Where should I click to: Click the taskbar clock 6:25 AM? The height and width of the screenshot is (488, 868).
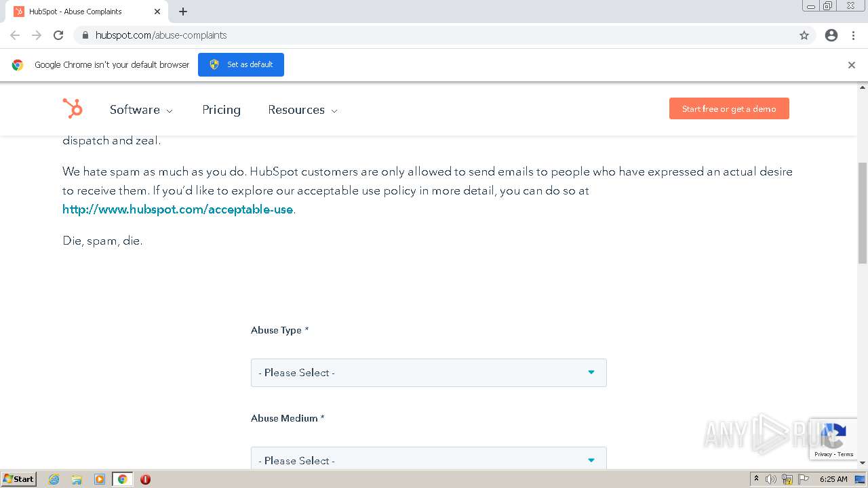click(x=833, y=479)
